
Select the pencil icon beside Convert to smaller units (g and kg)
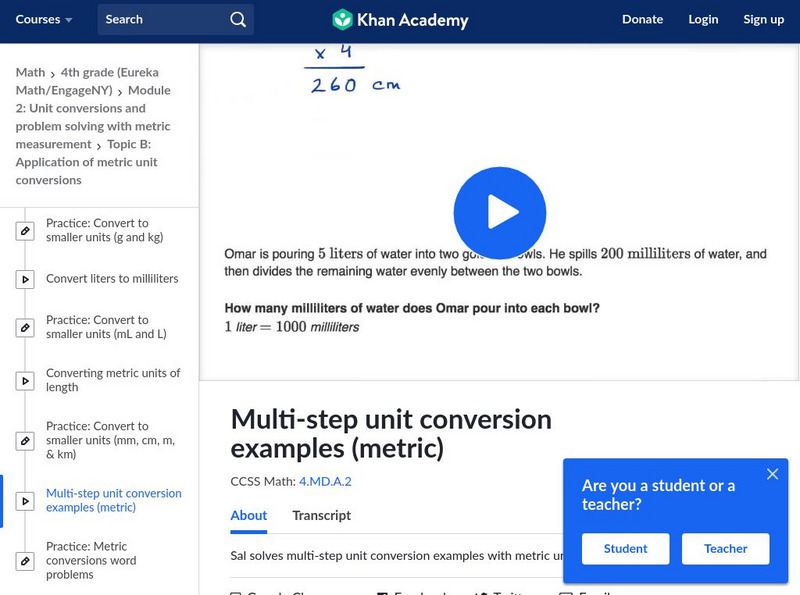[x=25, y=230]
